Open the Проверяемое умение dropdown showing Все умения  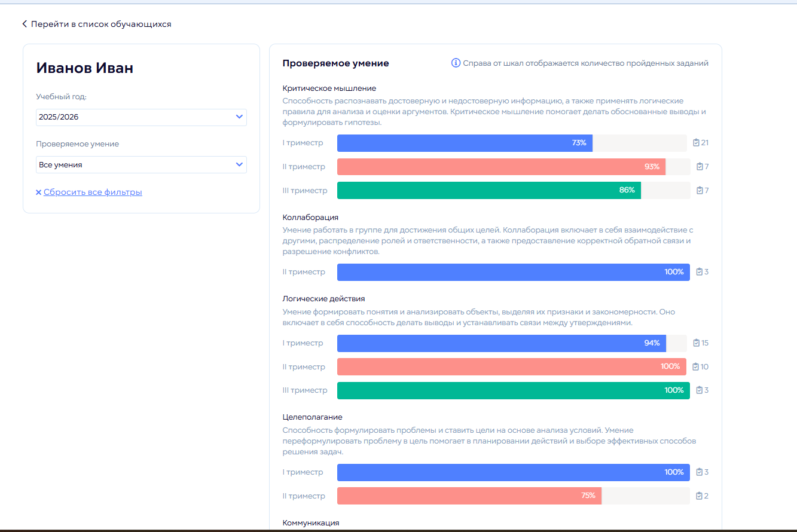click(141, 164)
